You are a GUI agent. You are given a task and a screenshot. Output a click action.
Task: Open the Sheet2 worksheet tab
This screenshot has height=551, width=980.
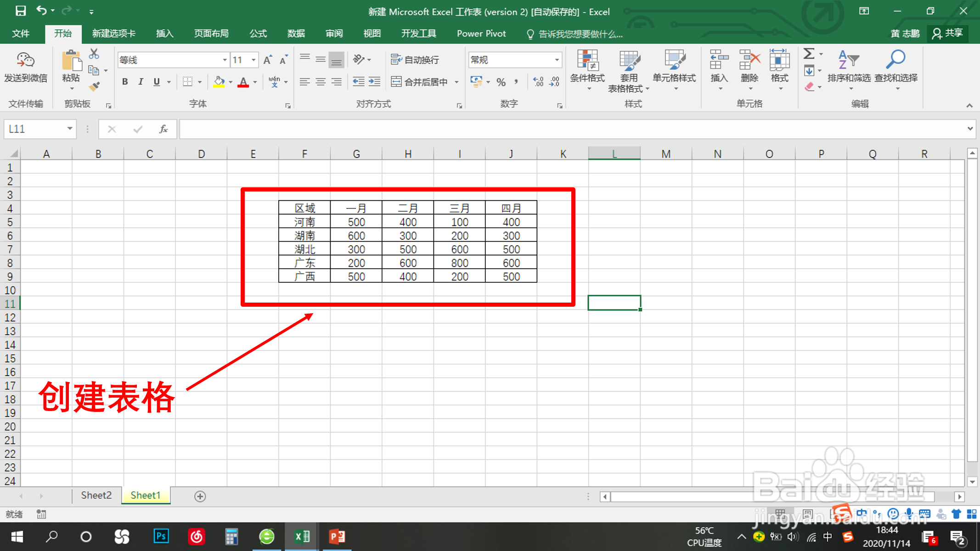(x=96, y=495)
